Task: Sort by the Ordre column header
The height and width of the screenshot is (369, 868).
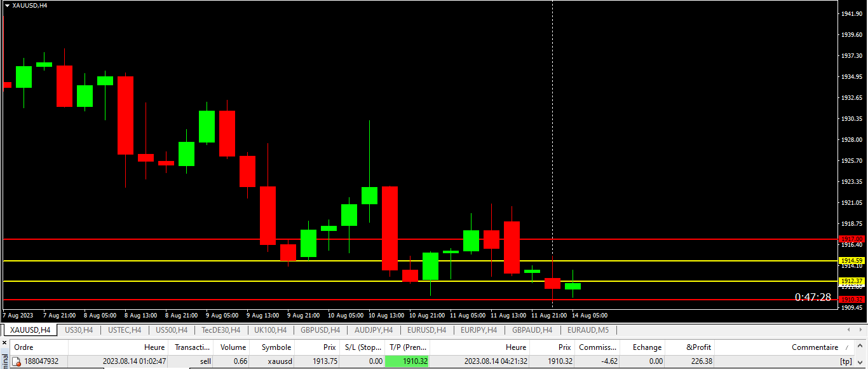Action: coord(39,347)
